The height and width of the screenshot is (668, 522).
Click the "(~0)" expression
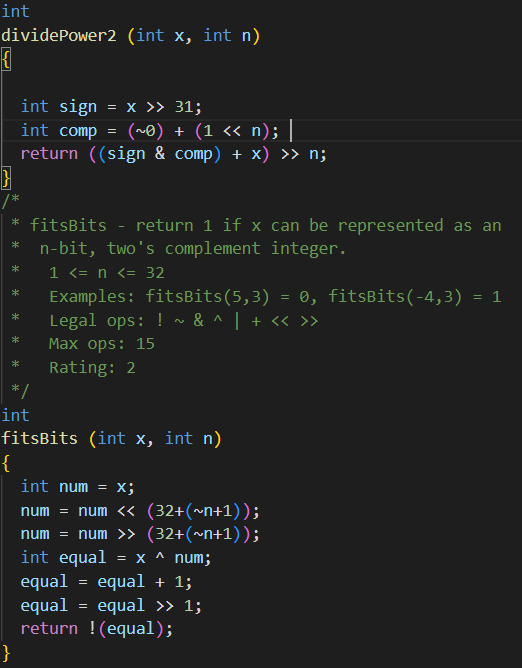(146, 131)
